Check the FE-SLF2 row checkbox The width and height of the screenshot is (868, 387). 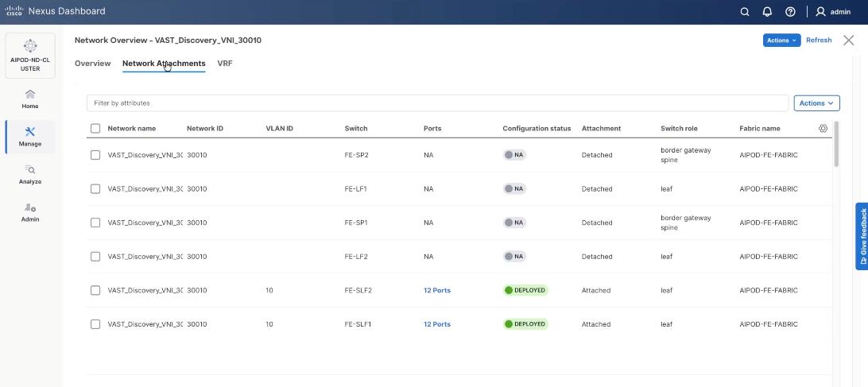point(95,290)
